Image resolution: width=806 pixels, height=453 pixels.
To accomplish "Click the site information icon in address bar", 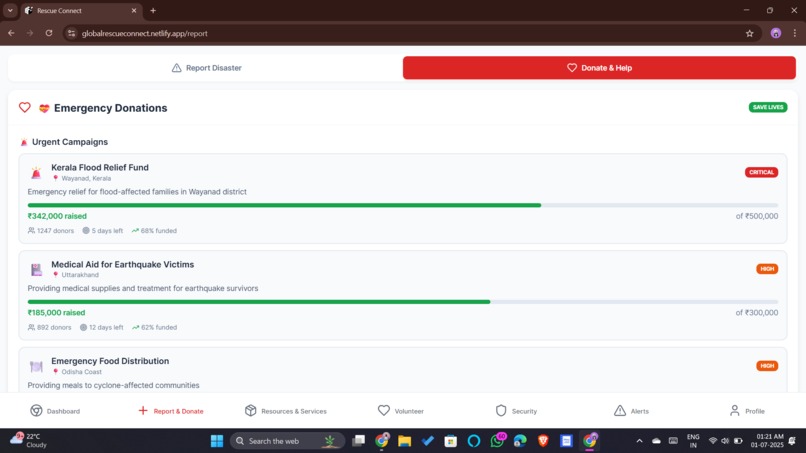I will tap(71, 33).
